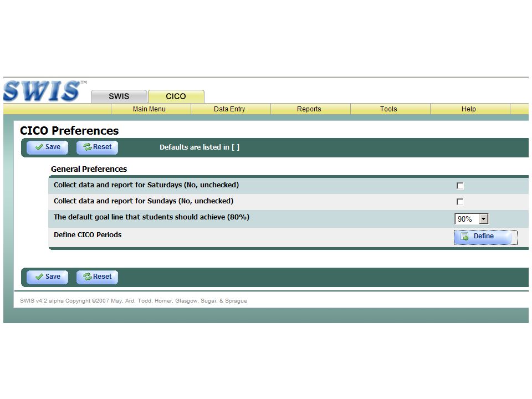532x399 pixels.
Task: Click the 'General Preferences' section heading
Action: [89, 169]
